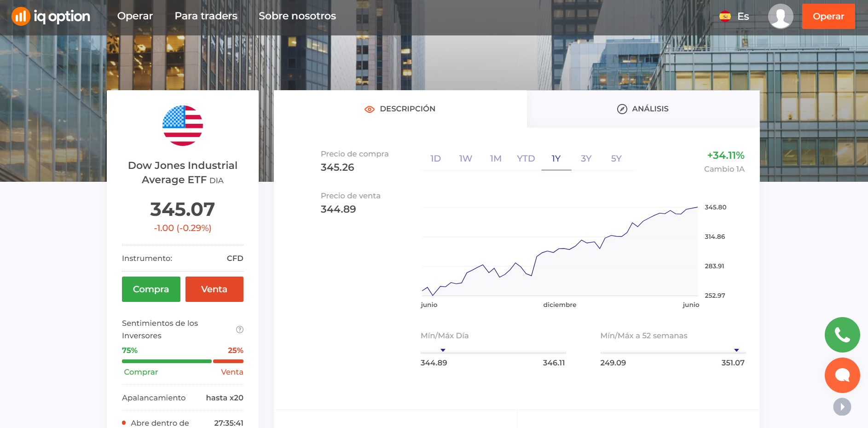This screenshot has height=428, width=868.
Task: Click the IQ Option logo
Action: click(x=51, y=17)
